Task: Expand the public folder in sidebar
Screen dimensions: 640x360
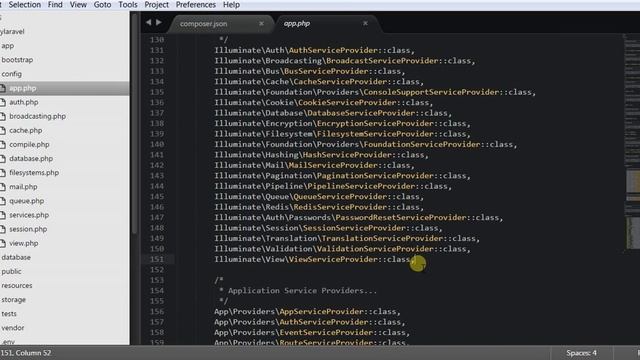Action: 11,271
